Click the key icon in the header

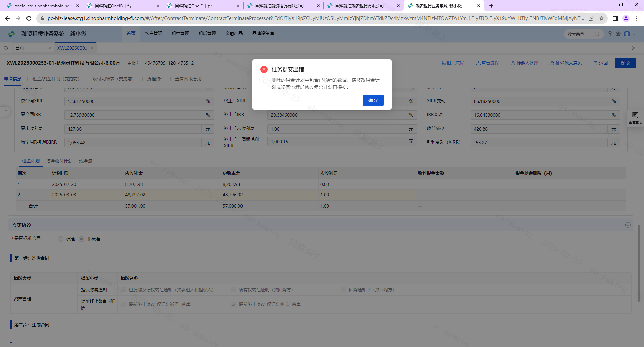[610, 34]
